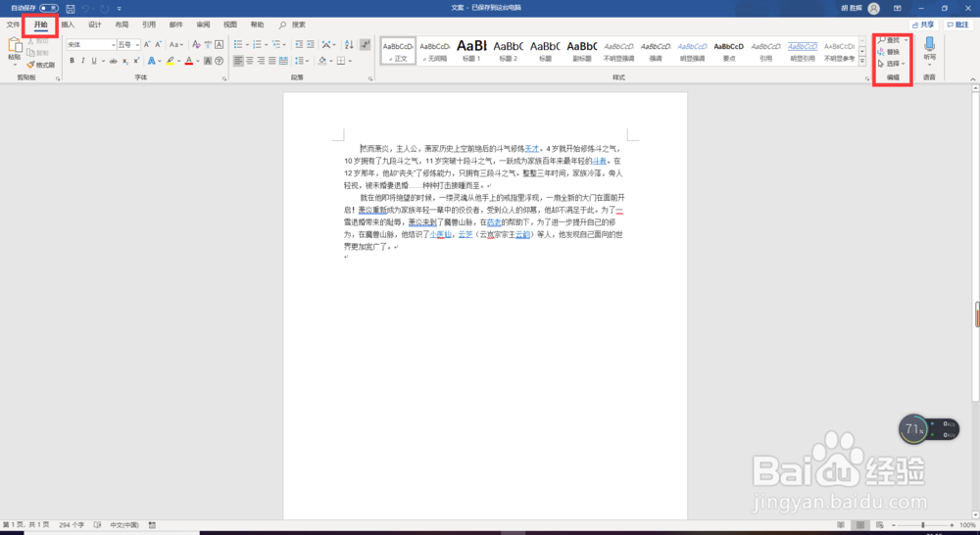
Task: Switch to Read Mode view in status bar
Action: 841,525
